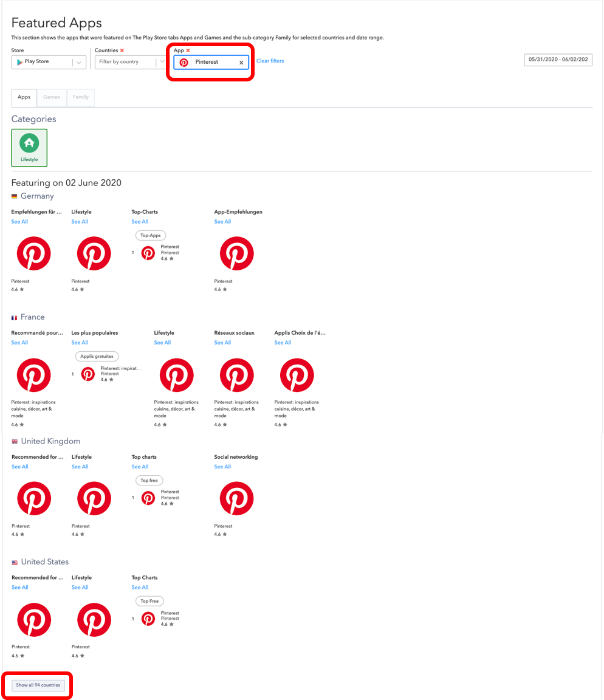
Task: Click the United States flag icon
Action: coord(15,563)
